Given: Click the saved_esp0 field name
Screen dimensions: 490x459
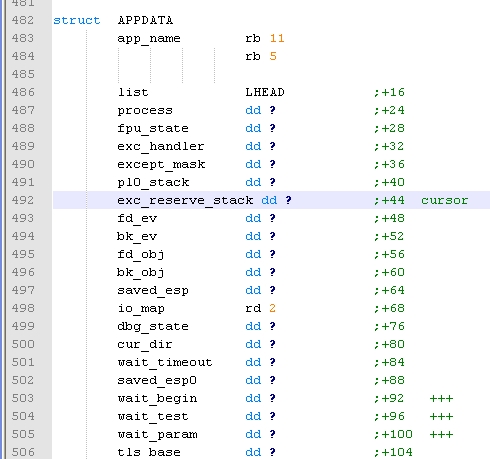Looking at the screenshot, I should [157, 381].
